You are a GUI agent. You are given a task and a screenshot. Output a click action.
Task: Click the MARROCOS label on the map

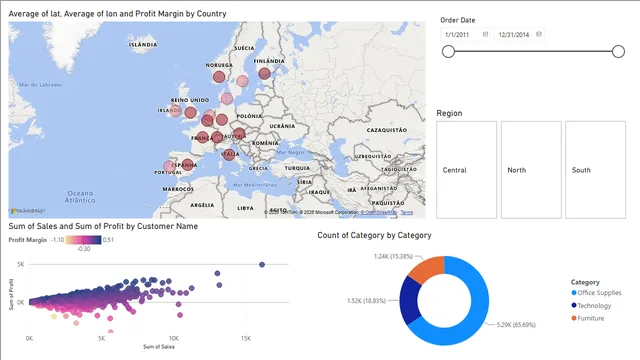point(178,189)
